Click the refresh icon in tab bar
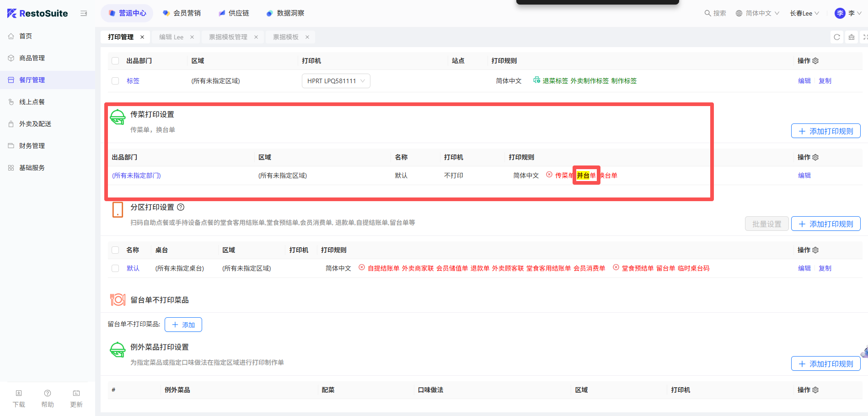 pos(837,37)
